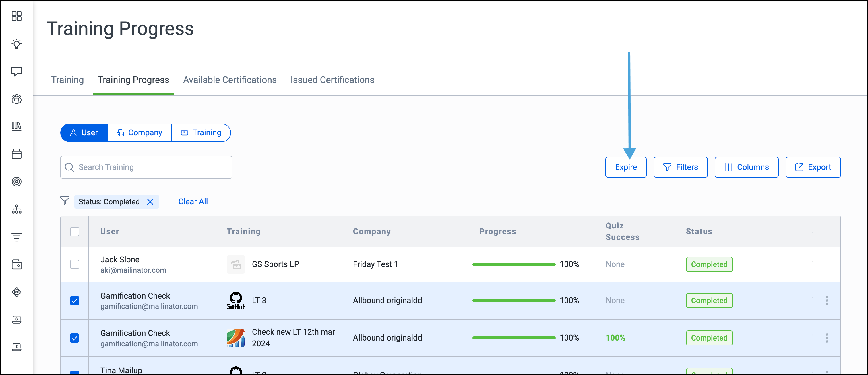Open the library books icon in sidebar
Image resolution: width=868 pixels, height=375 pixels.
[x=17, y=126]
